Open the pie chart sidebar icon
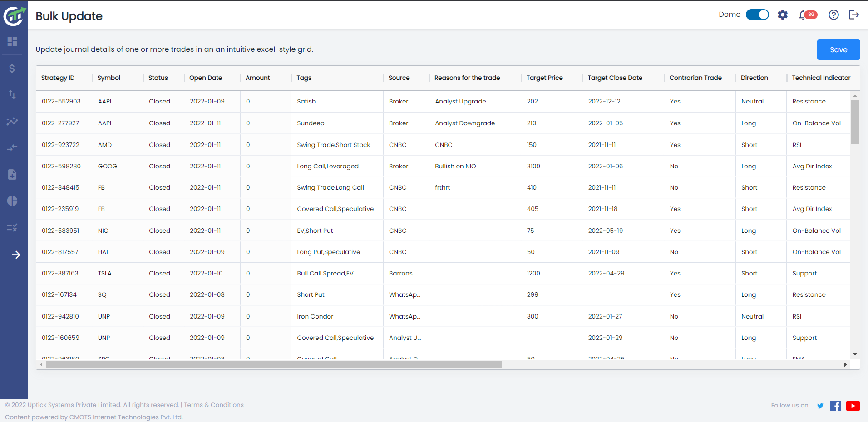The height and width of the screenshot is (422, 868). pos(12,201)
